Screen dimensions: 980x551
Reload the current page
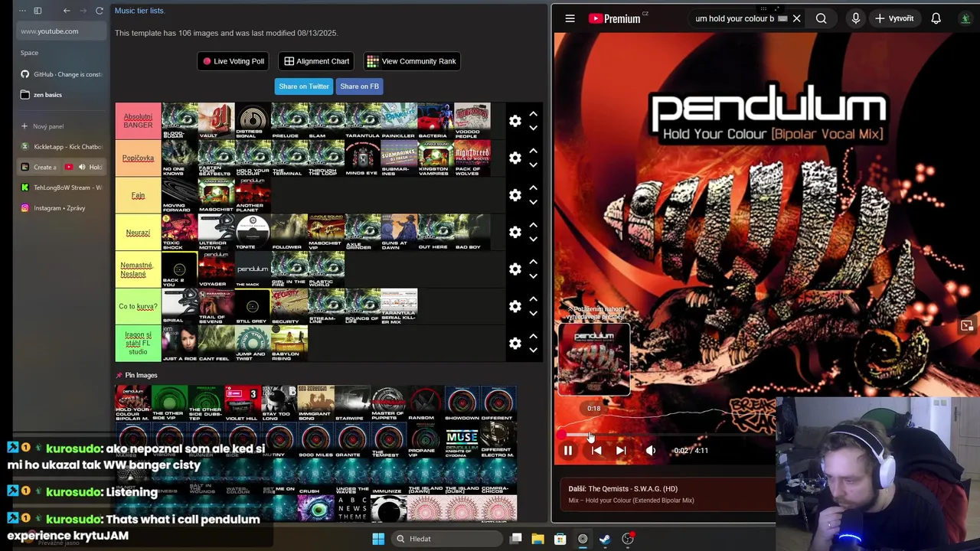(x=99, y=11)
